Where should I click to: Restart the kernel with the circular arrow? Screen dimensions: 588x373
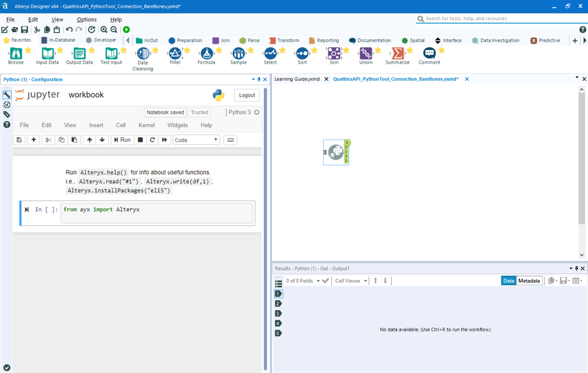pos(152,140)
